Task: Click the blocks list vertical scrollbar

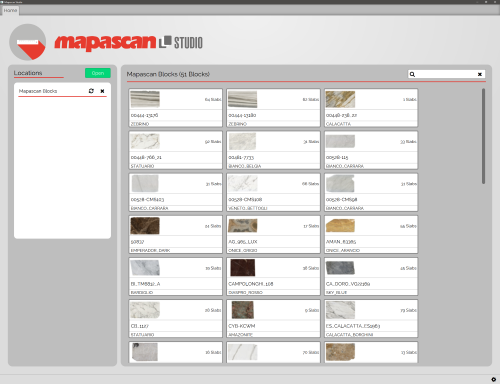Action: click(483, 136)
